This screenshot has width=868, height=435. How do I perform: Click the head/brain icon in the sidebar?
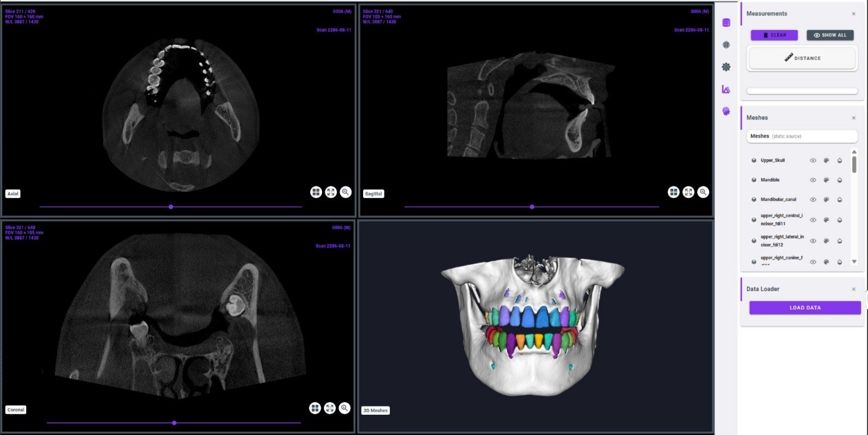726,111
